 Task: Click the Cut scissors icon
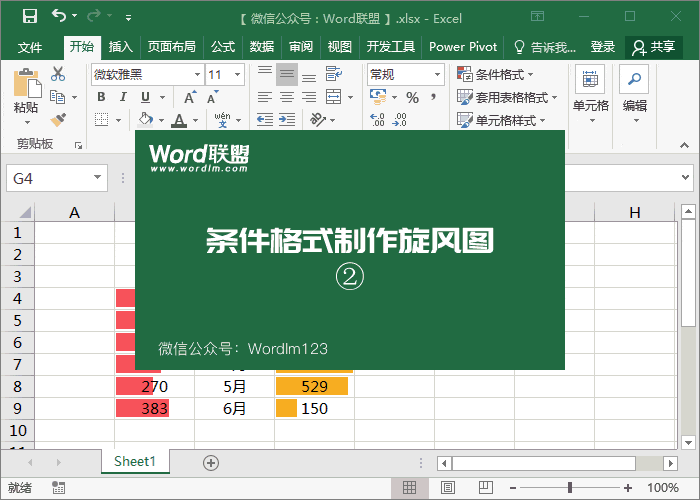tap(58, 74)
